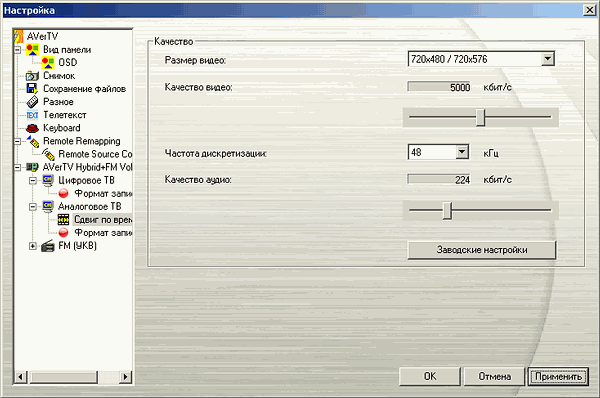Click the Размер видео label
Screen dimensions: 600x398
click(x=195, y=60)
